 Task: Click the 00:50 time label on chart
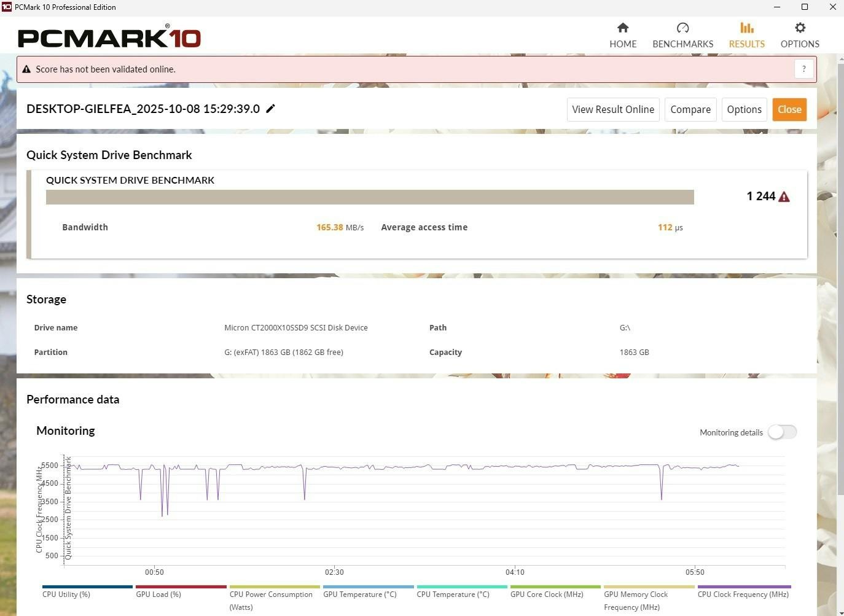pos(154,572)
